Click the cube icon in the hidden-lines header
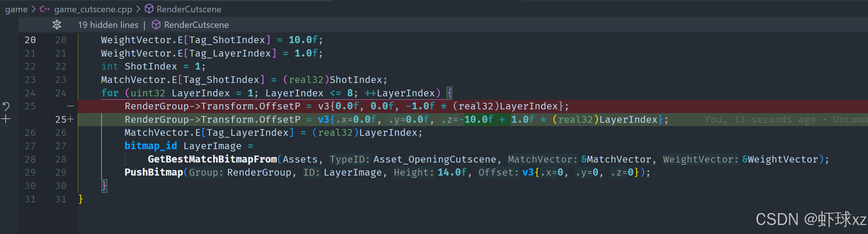This screenshot has width=868, height=234. [x=156, y=25]
